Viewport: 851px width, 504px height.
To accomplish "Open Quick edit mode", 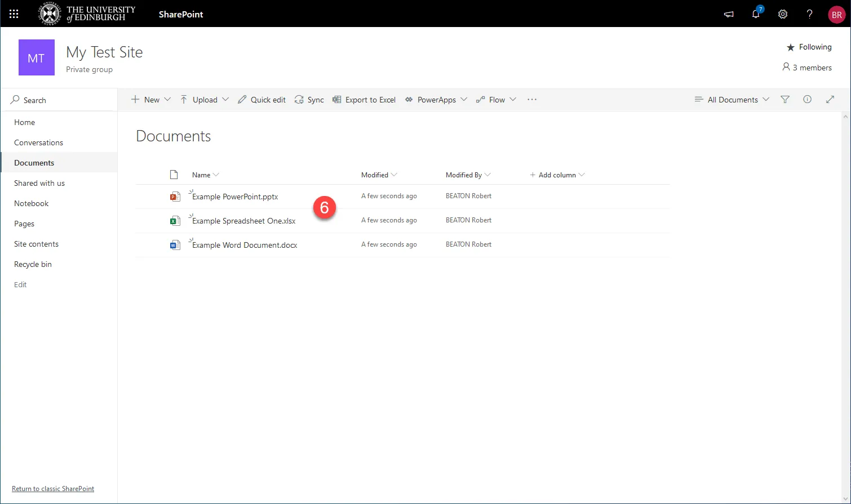I will pos(261,99).
